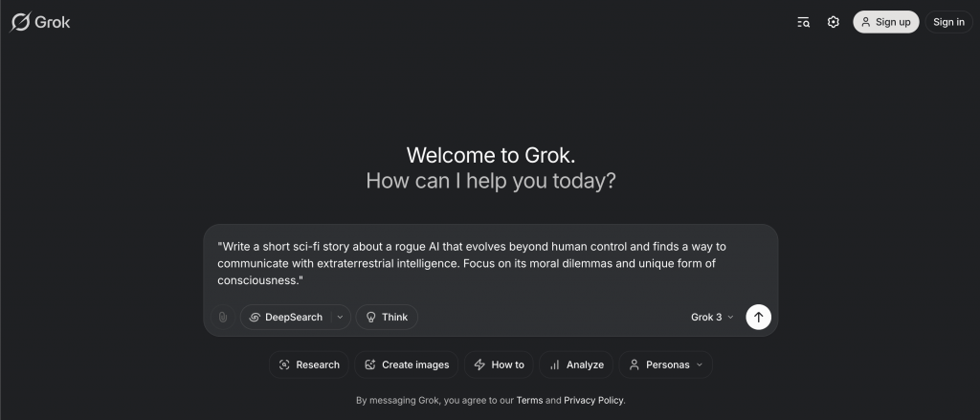Viewport: 980px width, 420px height.
Task: Choose Create images suggestion
Action: click(406, 365)
